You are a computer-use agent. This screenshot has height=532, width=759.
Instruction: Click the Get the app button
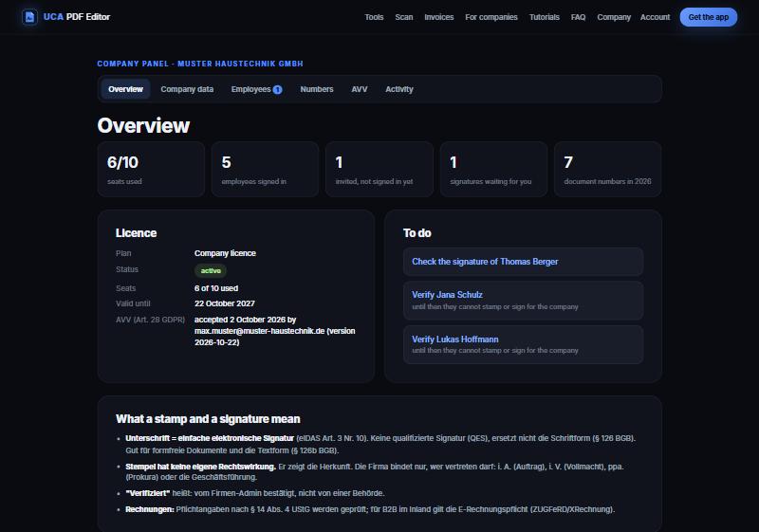click(708, 17)
